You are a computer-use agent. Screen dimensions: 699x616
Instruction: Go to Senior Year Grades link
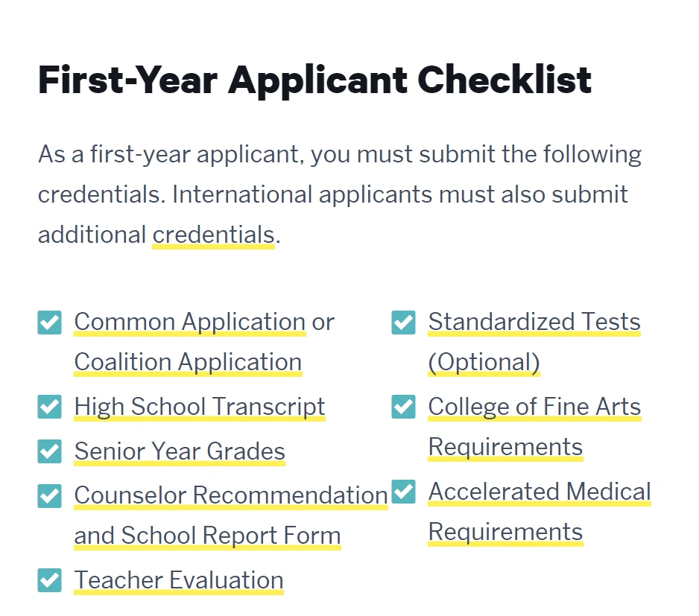(x=180, y=451)
